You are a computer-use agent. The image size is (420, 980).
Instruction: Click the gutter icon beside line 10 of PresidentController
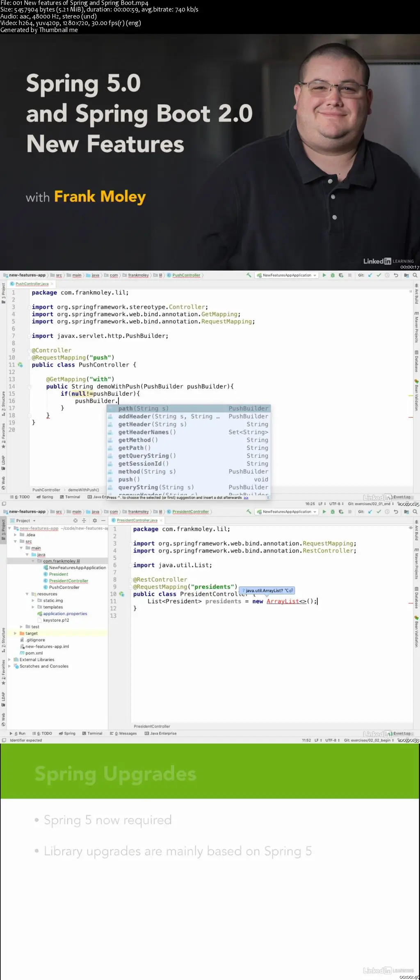click(122, 594)
